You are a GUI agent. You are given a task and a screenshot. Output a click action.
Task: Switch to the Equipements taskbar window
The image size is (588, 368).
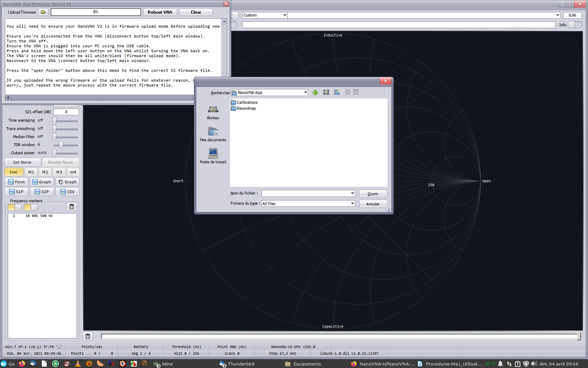[x=303, y=364]
